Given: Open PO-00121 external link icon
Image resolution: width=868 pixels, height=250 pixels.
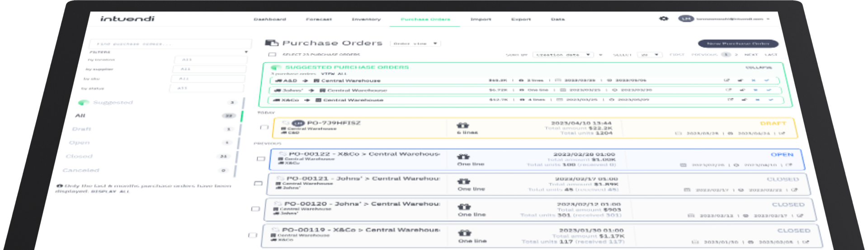Looking at the screenshot, I should tap(795, 190).
